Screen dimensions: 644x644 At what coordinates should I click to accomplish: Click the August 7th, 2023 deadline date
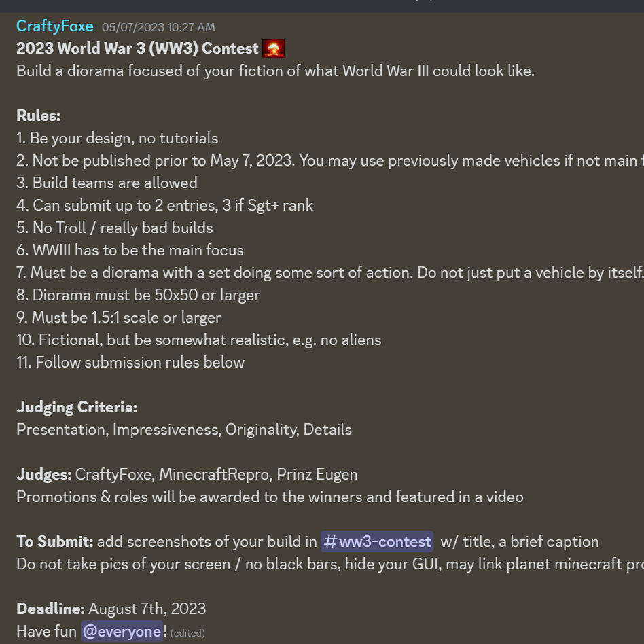click(x=147, y=609)
